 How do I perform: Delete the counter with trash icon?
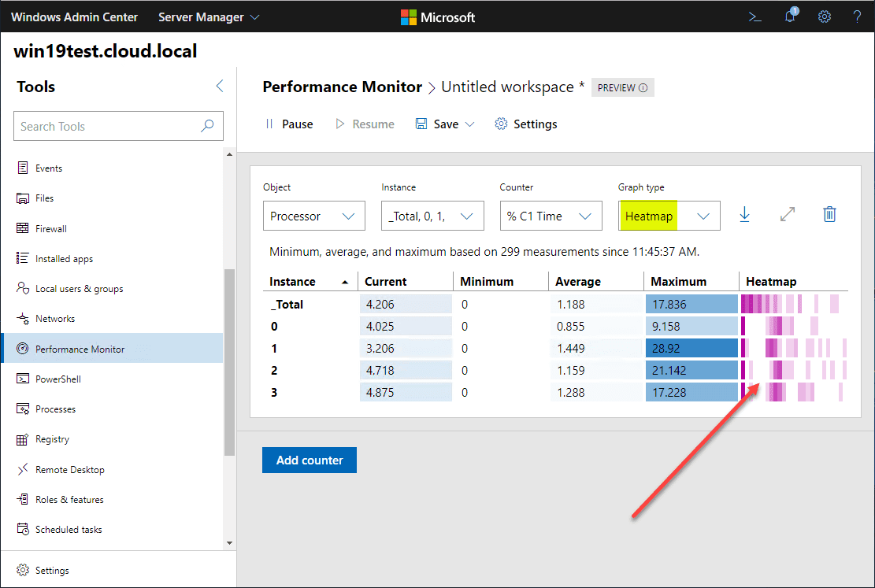(829, 215)
